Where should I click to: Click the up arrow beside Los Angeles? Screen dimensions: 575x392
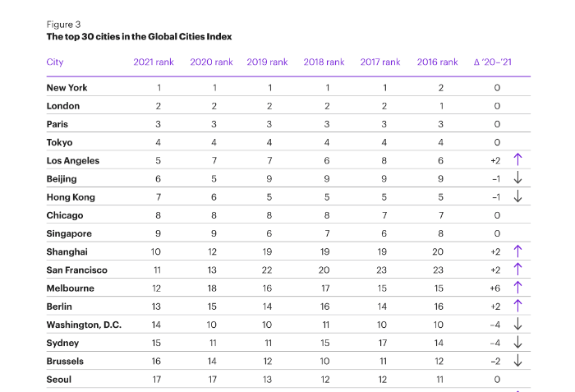click(x=517, y=159)
